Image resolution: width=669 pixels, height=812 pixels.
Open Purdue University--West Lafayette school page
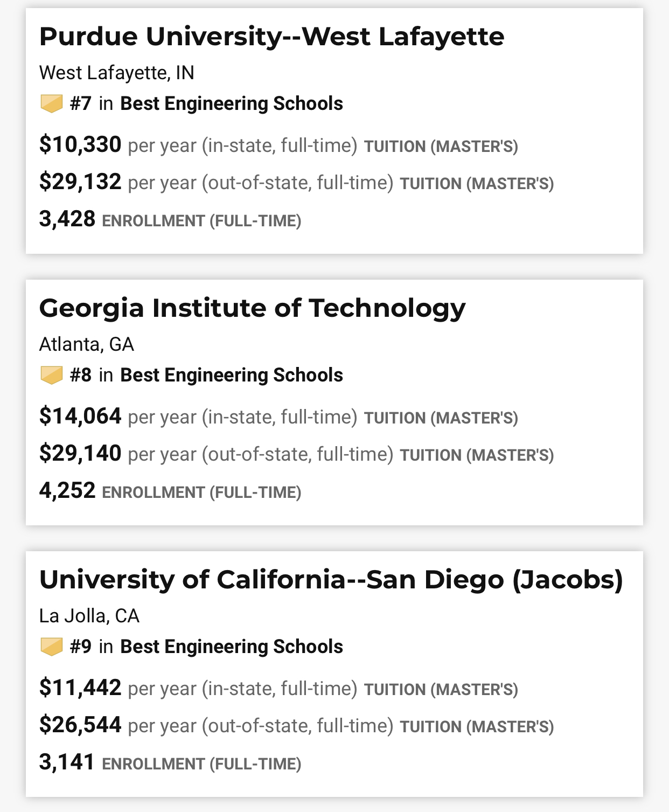[271, 37]
